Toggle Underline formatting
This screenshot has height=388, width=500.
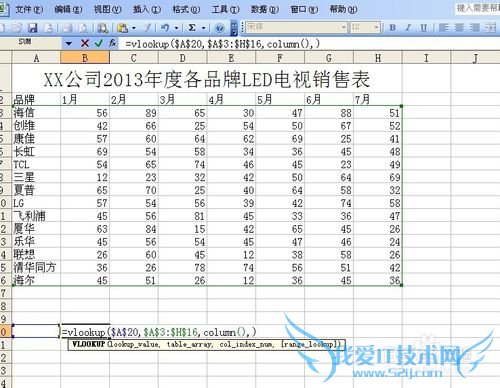click(x=424, y=28)
